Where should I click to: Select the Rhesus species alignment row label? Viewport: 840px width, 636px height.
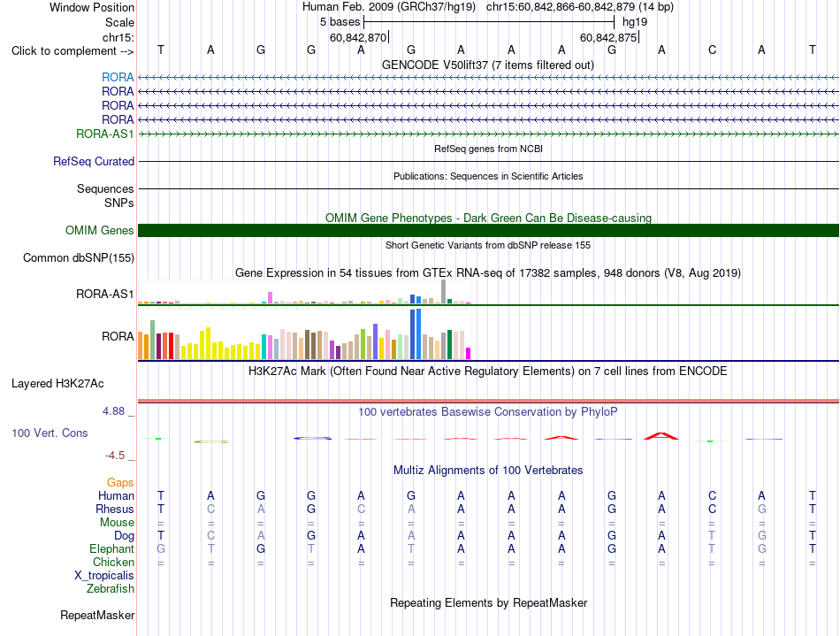click(x=115, y=509)
